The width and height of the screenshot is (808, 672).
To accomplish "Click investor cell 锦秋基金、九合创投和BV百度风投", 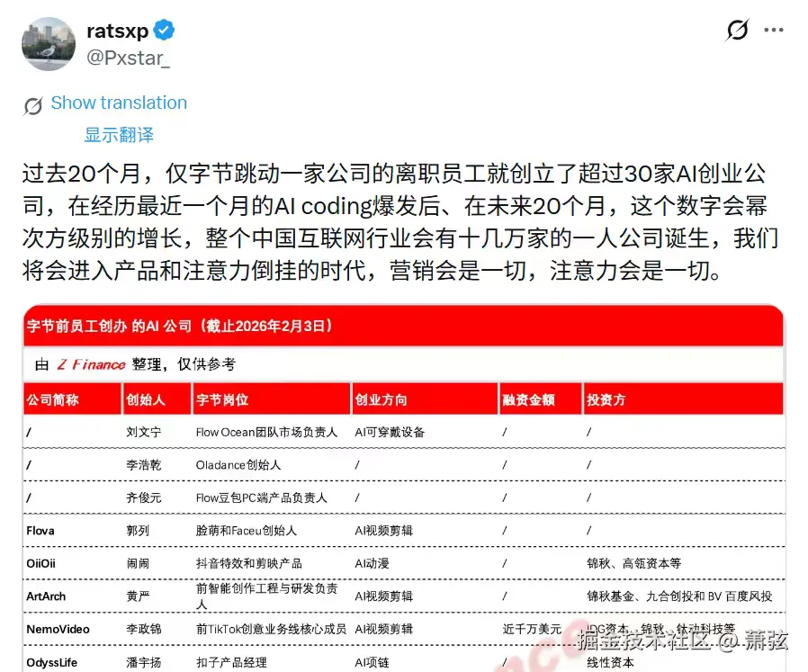I will pyautogui.click(x=679, y=596).
